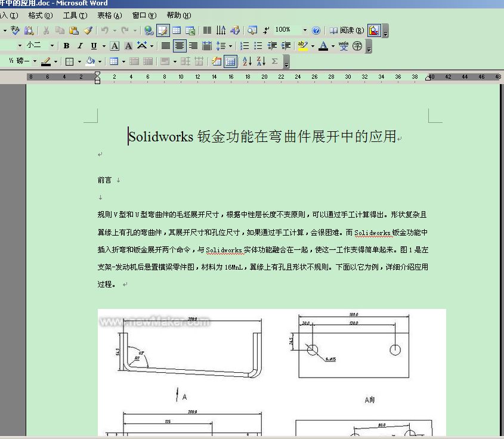The image size is (504, 439).
Task: Toggle justified text alignment
Action: 166,46
